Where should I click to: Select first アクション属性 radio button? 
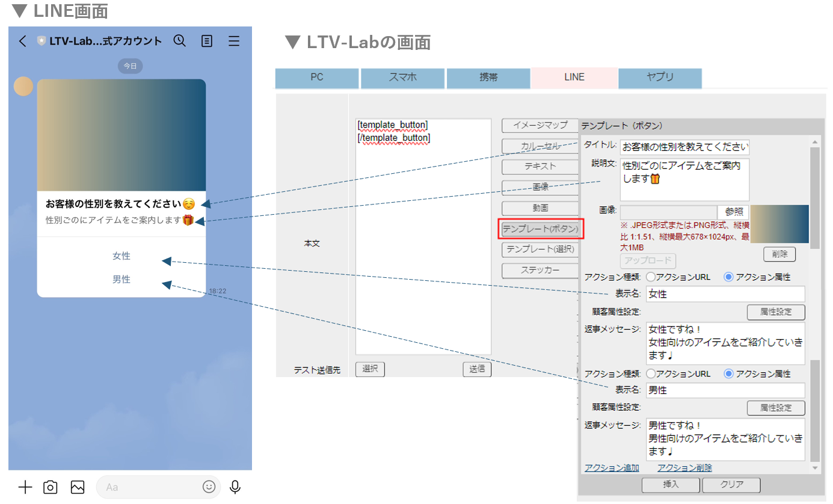[729, 277]
